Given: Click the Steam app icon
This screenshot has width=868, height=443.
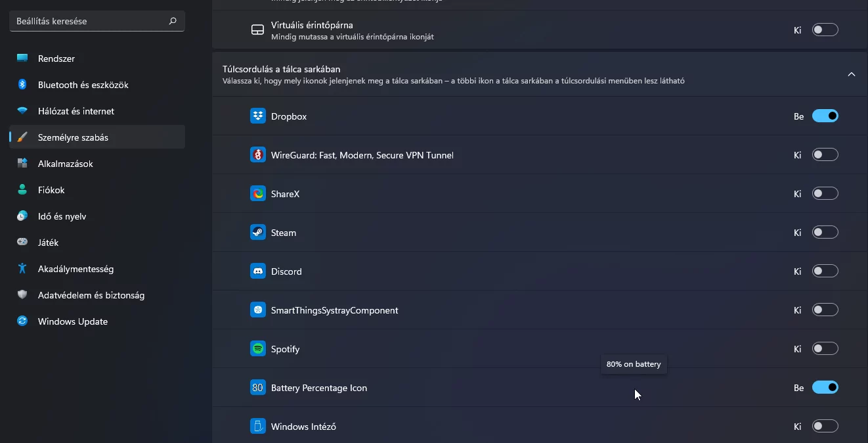Looking at the screenshot, I should pos(258,233).
